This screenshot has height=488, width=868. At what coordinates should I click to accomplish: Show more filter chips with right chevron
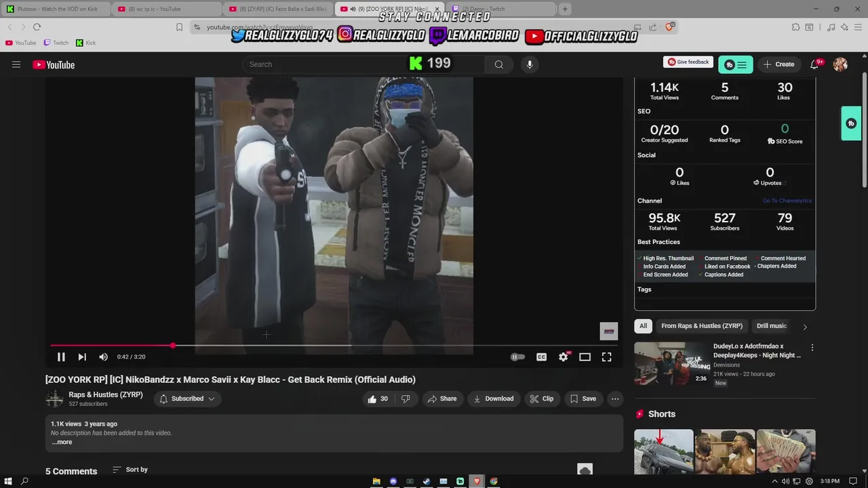[805, 327]
